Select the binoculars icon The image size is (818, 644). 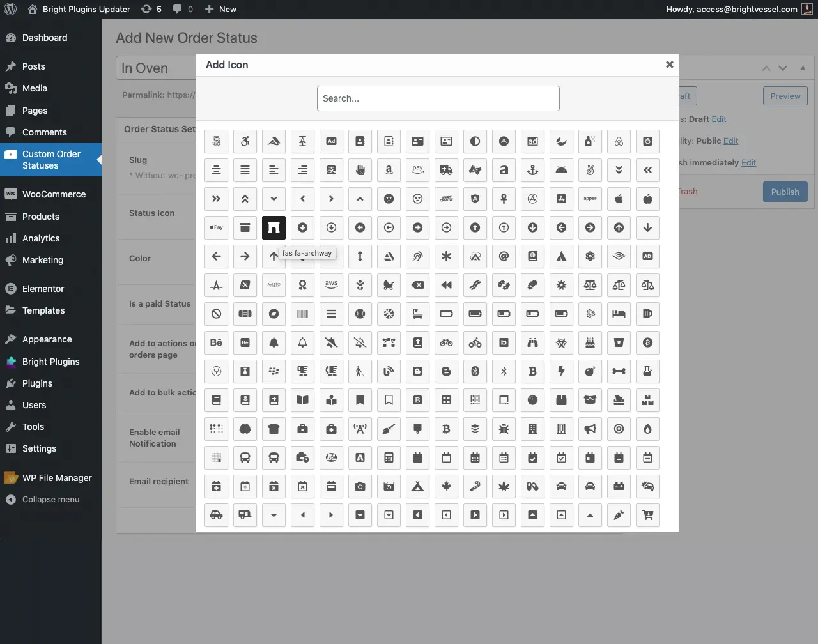pyautogui.click(x=532, y=342)
